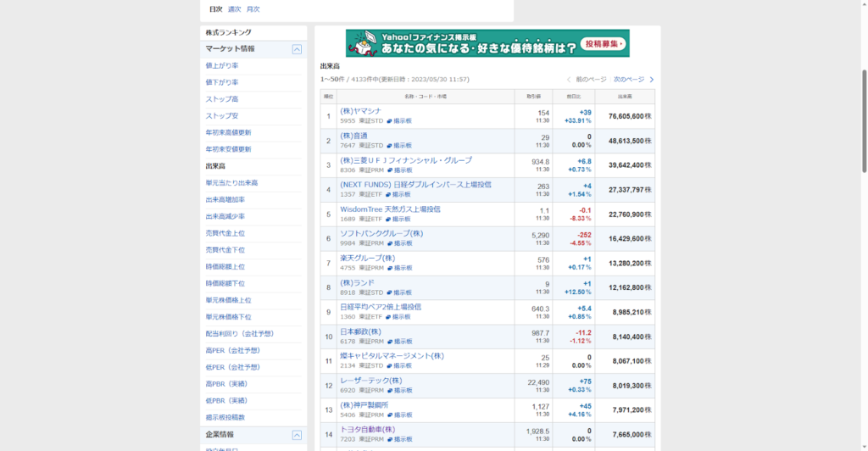
Task: Go to previous page arrow icon
Action: tap(569, 80)
